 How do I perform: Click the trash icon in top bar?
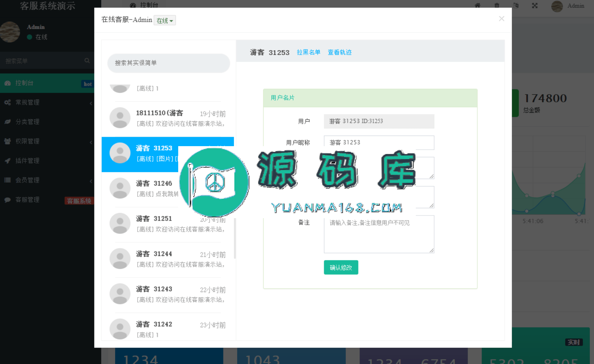click(497, 5)
